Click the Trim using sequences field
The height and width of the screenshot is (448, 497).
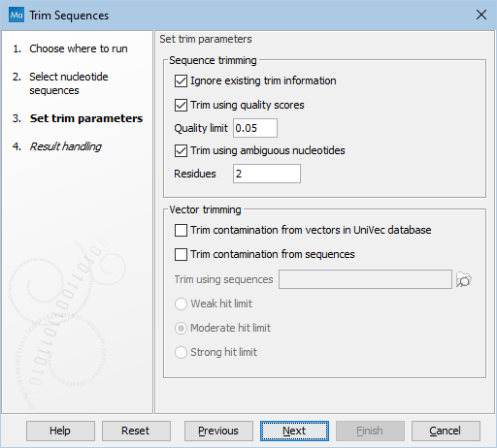point(365,279)
